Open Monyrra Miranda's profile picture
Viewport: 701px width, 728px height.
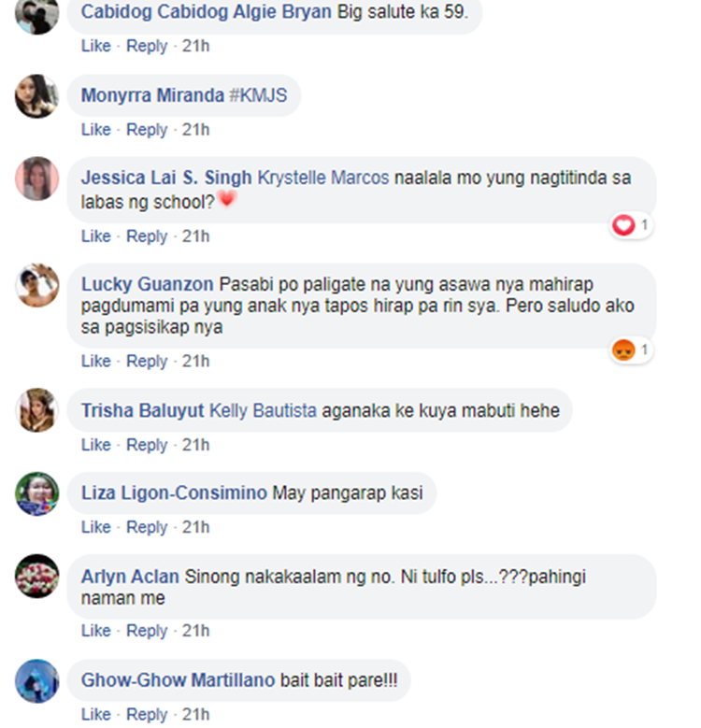click(37, 96)
